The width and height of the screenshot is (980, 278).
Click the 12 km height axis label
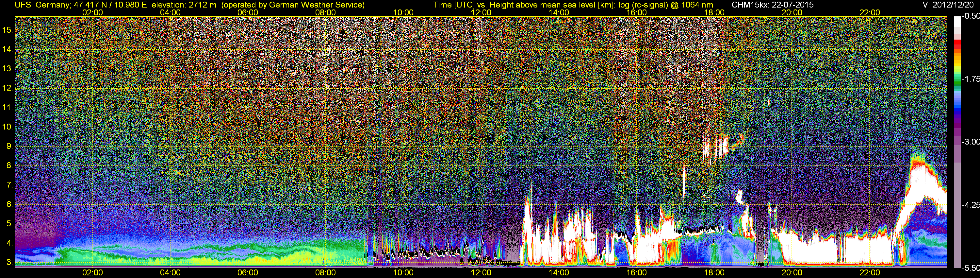(x=7, y=88)
